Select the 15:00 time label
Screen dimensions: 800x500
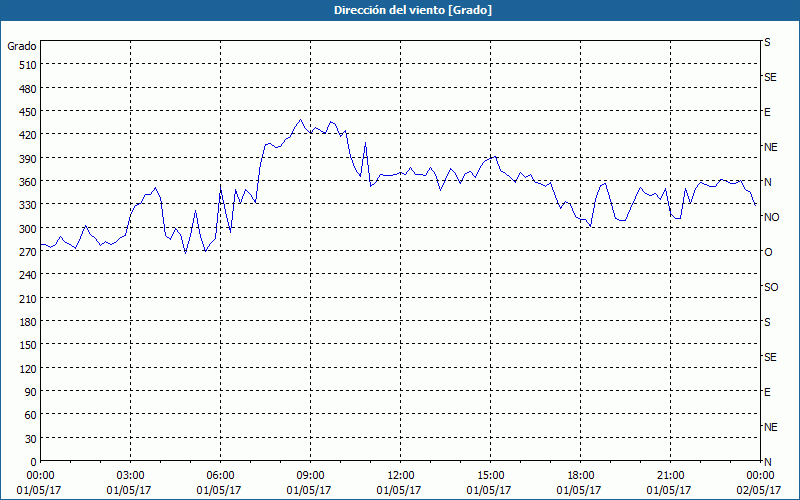pyautogui.click(x=490, y=476)
